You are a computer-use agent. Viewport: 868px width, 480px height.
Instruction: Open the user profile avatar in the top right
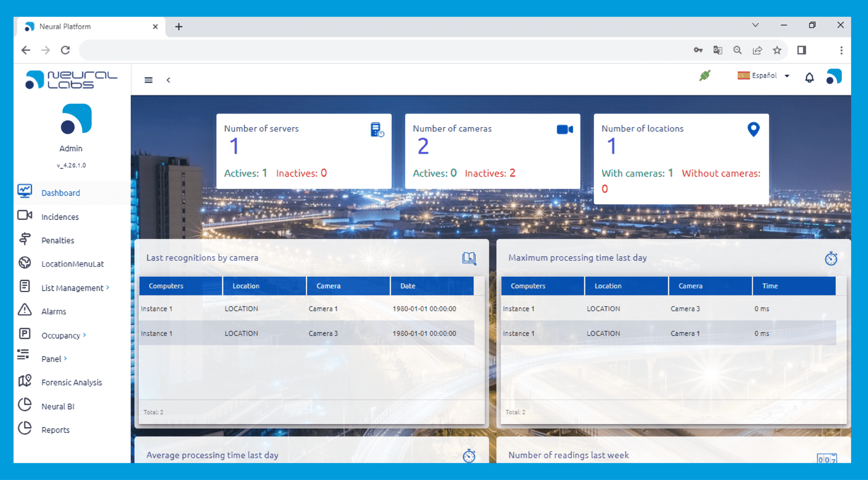pyautogui.click(x=834, y=77)
